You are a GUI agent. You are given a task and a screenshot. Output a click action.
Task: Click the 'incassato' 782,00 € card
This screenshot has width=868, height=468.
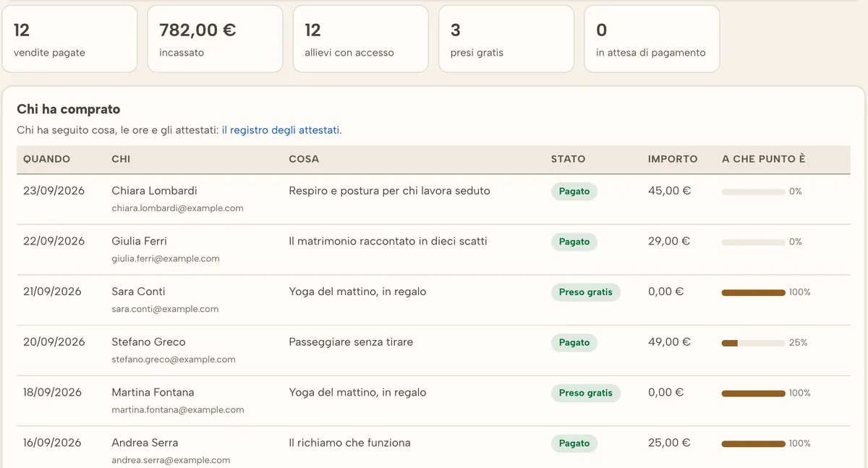click(215, 39)
